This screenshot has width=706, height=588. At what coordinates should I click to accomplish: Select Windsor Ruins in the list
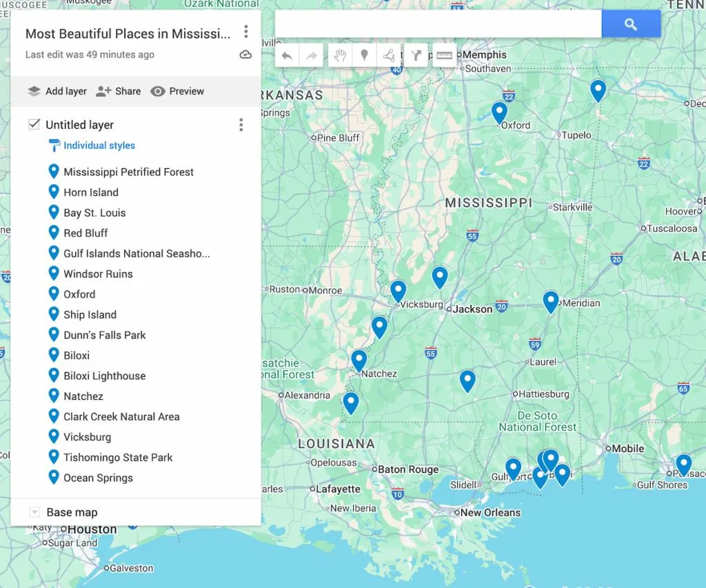98,274
